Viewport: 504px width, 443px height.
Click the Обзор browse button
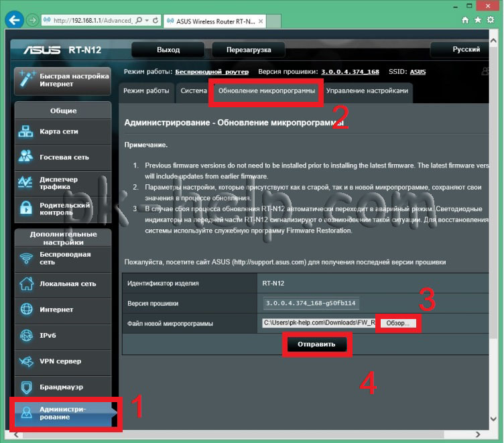[398, 323]
